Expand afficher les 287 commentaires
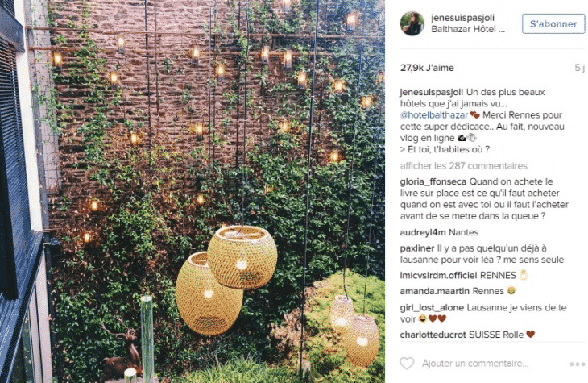Viewport: 588px width, 383px height. 463,165
